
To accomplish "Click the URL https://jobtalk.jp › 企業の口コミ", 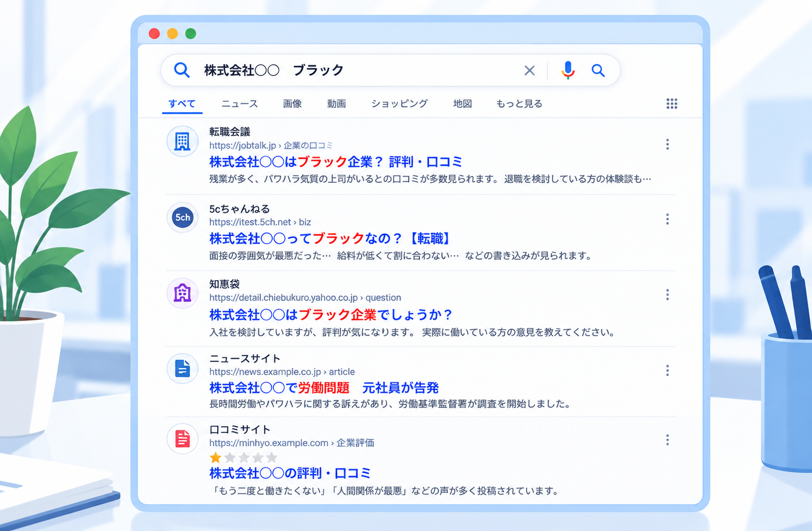I will coord(271,146).
